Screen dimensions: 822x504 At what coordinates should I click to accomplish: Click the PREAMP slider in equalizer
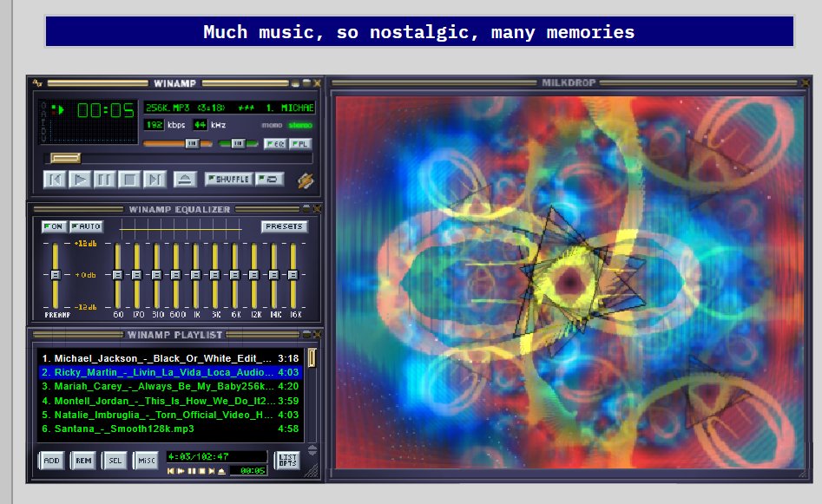(x=55, y=275)
